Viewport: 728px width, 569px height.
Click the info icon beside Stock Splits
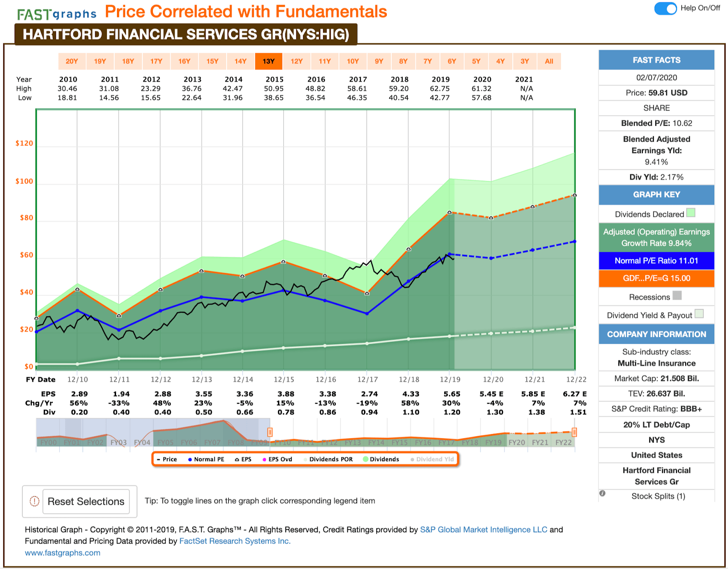click(602, 493)
